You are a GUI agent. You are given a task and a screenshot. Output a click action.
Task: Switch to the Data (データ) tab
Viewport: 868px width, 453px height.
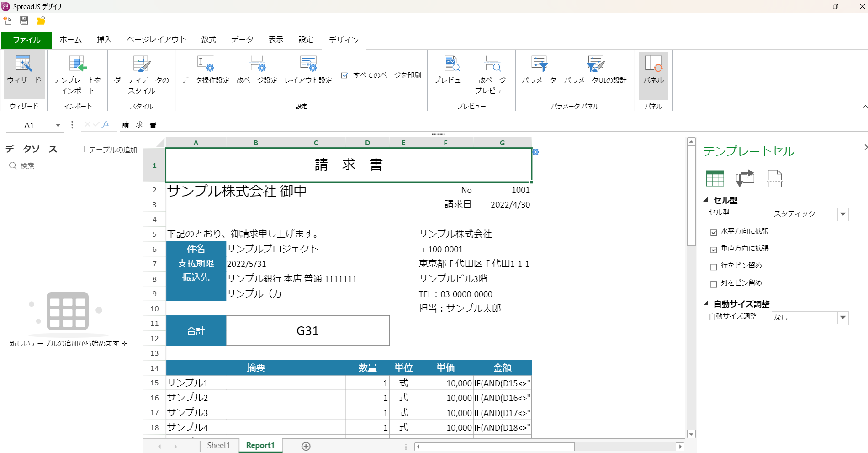(x=242, y=40)
